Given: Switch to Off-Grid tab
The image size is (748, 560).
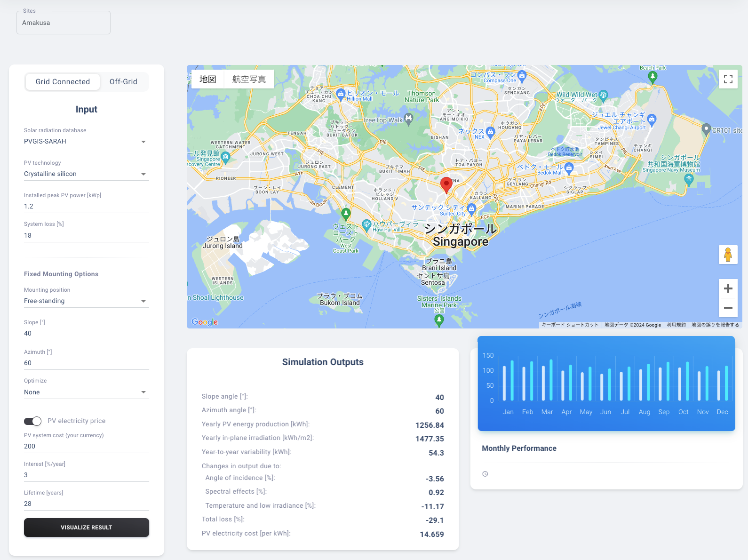Looking at the screenshot, I should (x=123, y=81).
